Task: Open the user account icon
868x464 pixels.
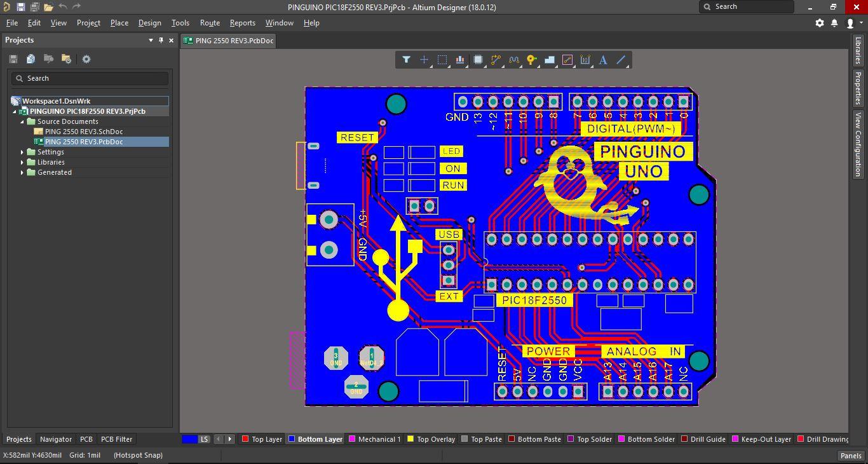Action: (850, 23)
